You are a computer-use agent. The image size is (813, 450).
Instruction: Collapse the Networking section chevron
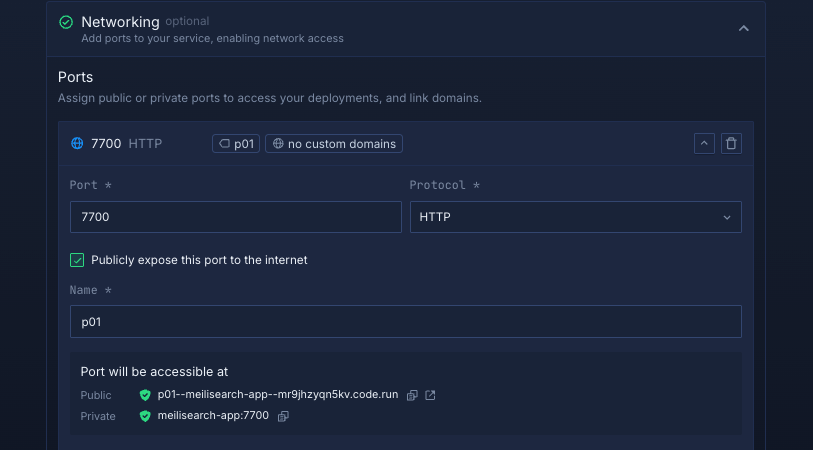click(x=743, y=29)
